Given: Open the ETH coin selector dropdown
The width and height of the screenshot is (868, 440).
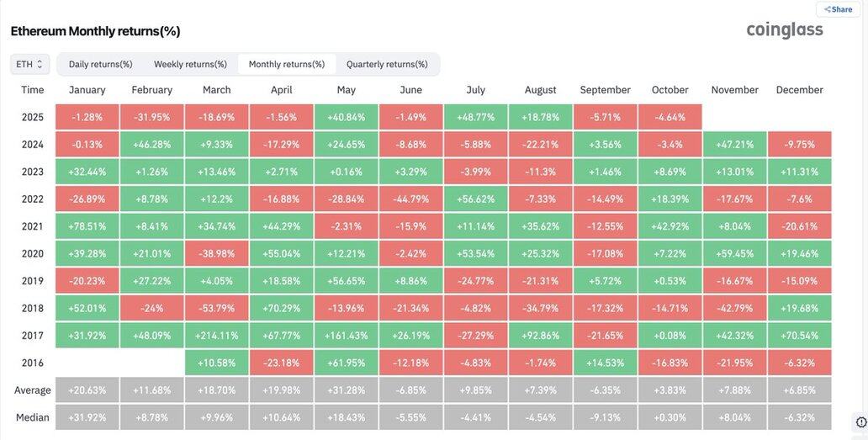Looking at the screenshot, I should [x=29, y=64].
